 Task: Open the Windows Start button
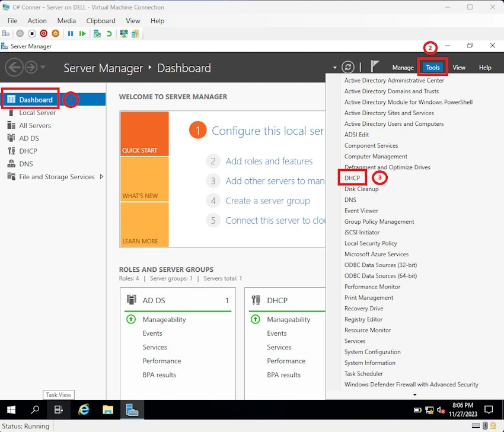(x=11, y=409)
